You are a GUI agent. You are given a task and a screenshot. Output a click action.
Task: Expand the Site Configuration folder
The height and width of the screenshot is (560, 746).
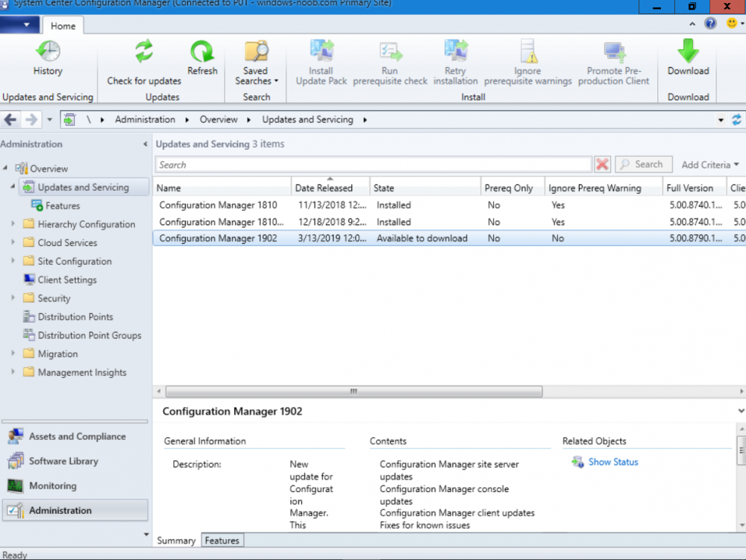(13, 260)
